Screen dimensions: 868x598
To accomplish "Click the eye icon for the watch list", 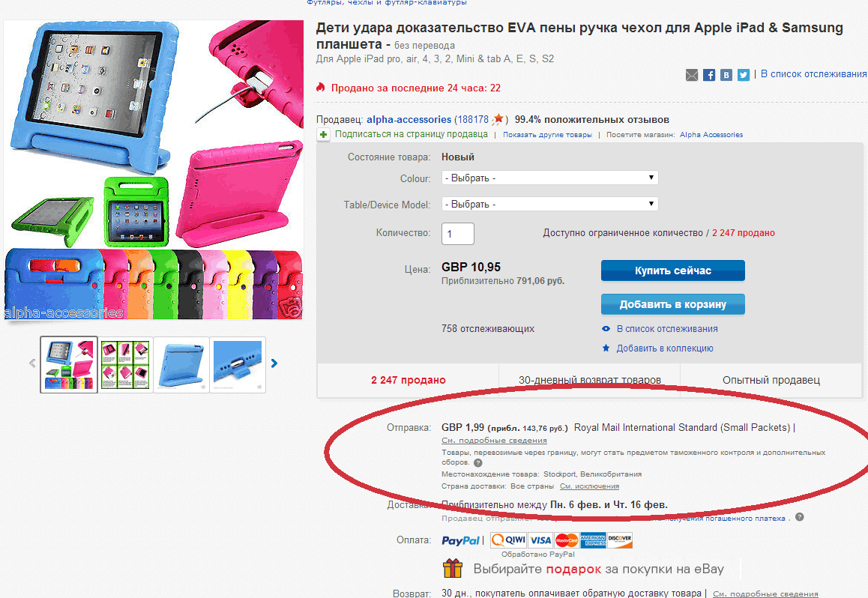I will point(606,328).
